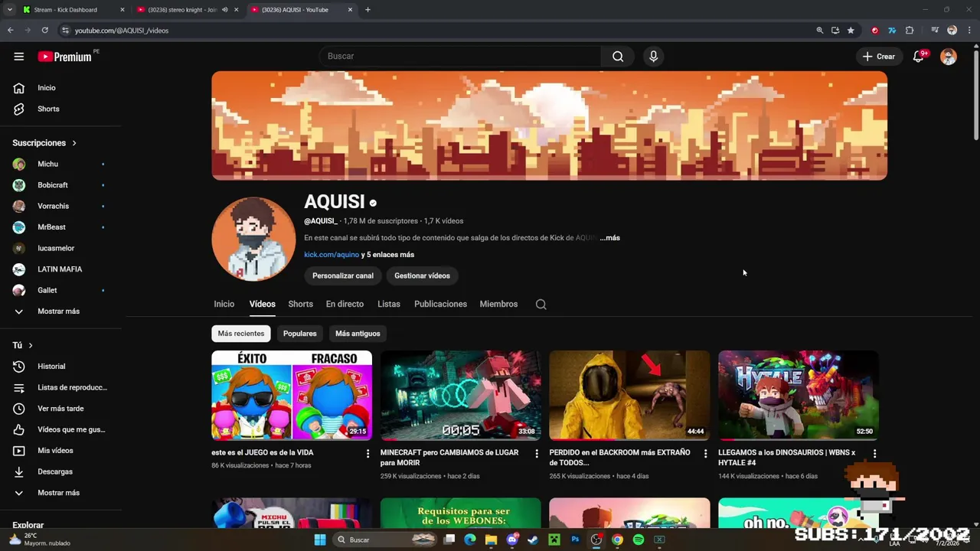This screenshot has width=980, height=551.
Task: Click the Crear button
Action: [x=878, y=57]
